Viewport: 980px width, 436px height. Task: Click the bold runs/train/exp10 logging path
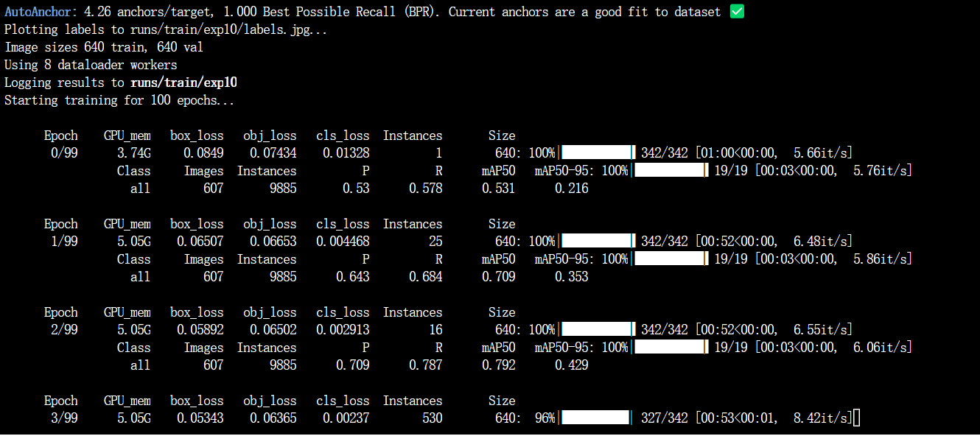click(x=183, y=82)
